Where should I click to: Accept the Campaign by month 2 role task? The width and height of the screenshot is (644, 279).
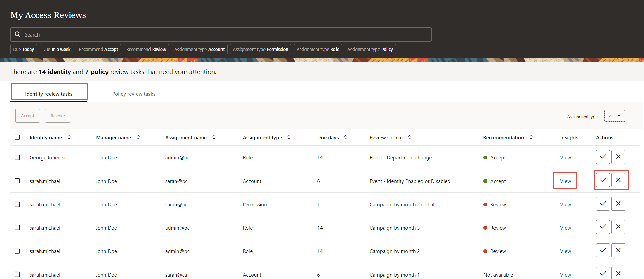(x=603, y=250)
